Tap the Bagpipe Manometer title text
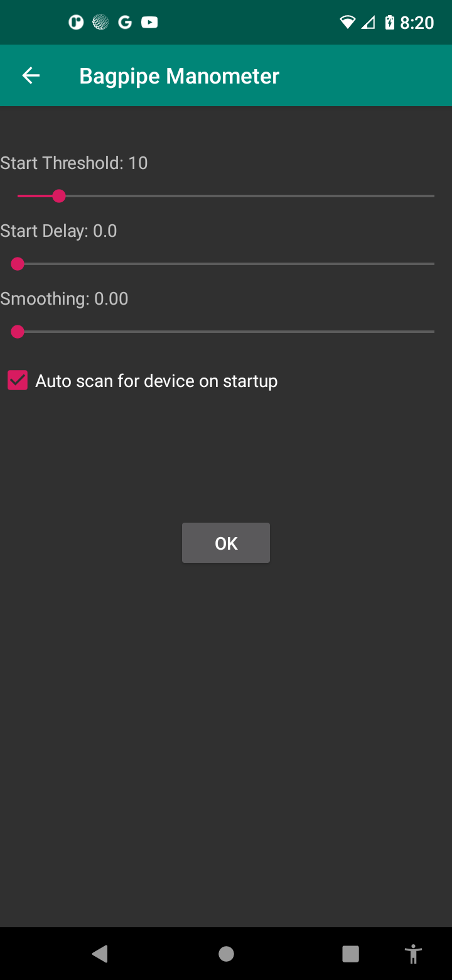 (x=179, y=76)
